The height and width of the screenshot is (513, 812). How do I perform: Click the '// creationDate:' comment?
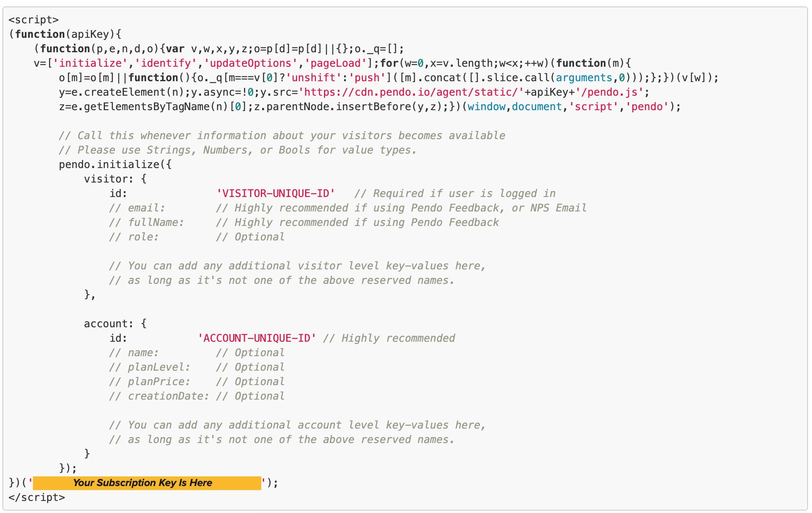159,396
